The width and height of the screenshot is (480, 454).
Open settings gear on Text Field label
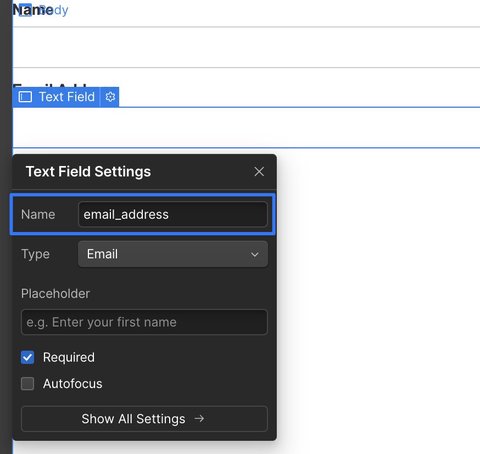pyautogui.click(x=110, y=97)
